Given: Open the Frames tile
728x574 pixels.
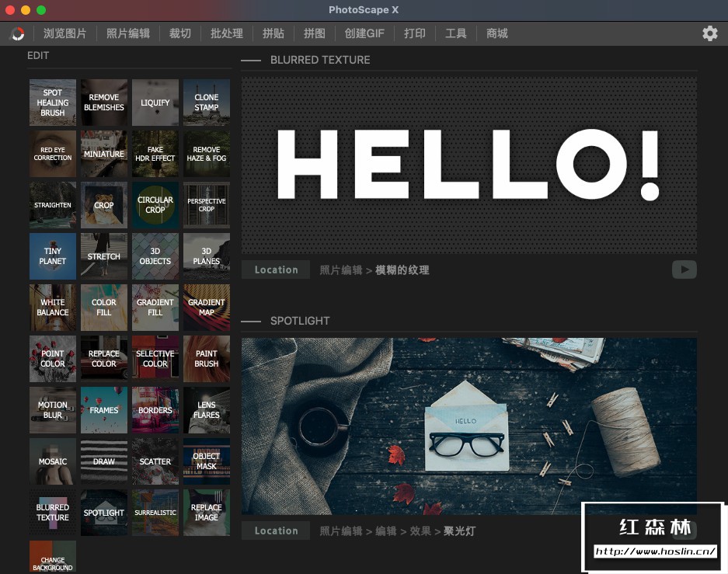Looking at the screenshot, I should coord(104,410).
